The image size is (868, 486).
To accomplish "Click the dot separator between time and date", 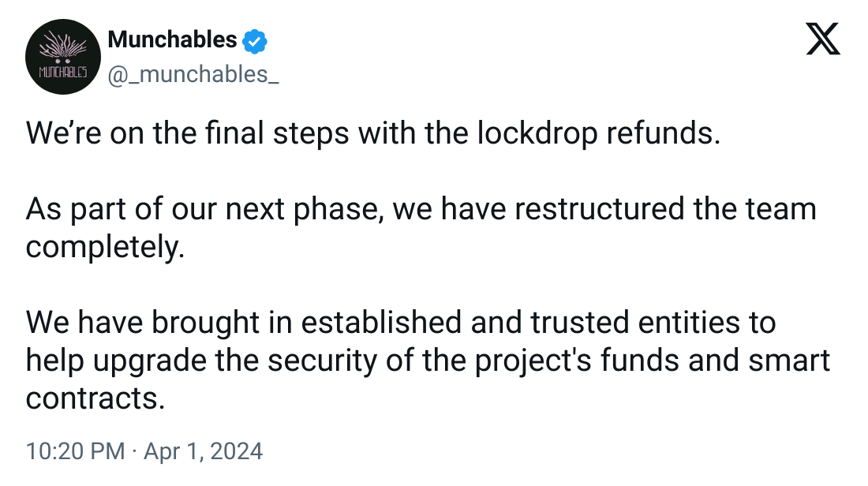I will click(134, 452).
